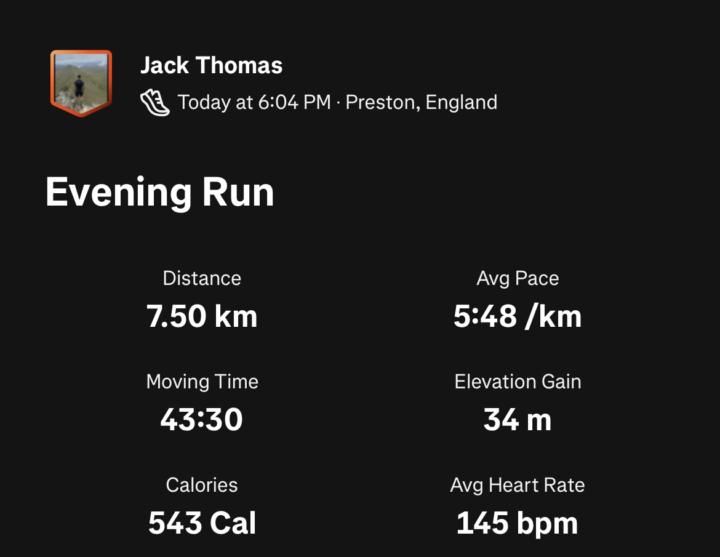720x557 pixels.
Task: Click the Distance label
Action: pyautogui.click(x=202, y=279)
